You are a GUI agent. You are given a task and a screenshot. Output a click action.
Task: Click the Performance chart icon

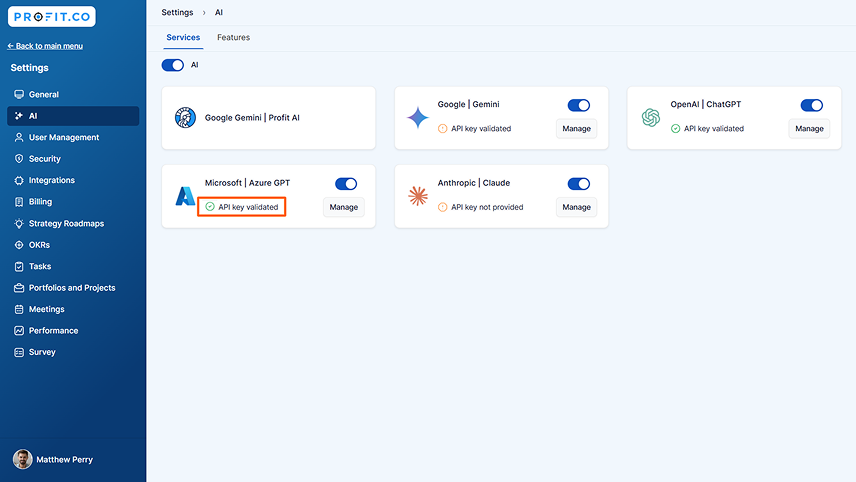[19, 331]
